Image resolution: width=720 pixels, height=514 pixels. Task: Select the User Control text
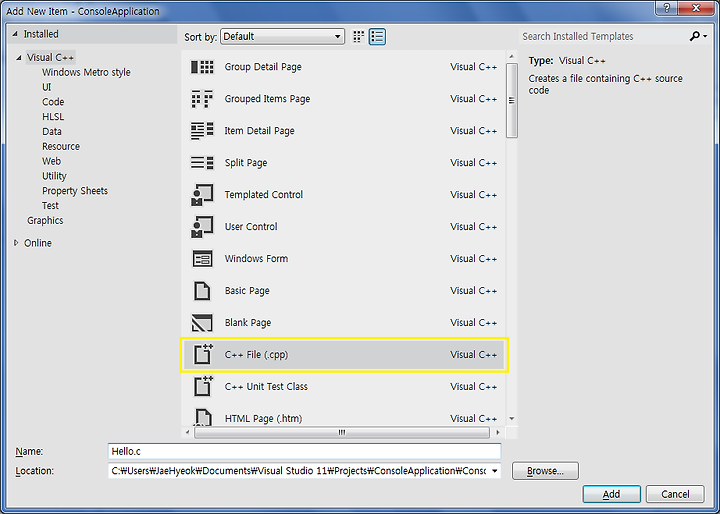(251, 226)
